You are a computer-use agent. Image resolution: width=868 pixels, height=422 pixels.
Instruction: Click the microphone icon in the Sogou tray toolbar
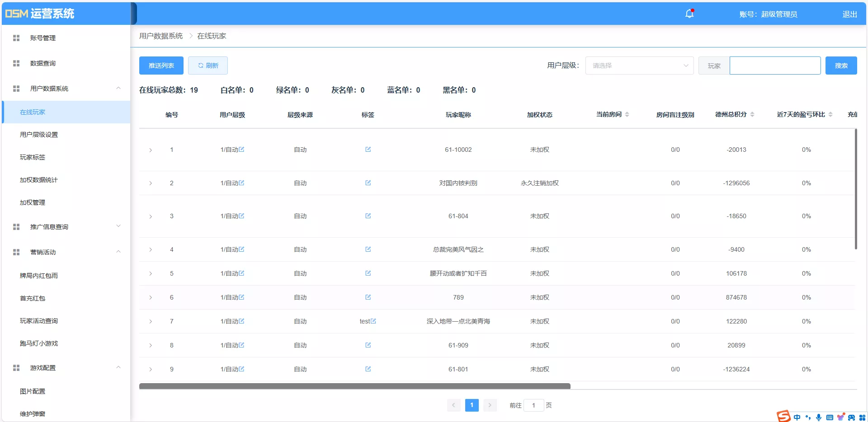819,417
